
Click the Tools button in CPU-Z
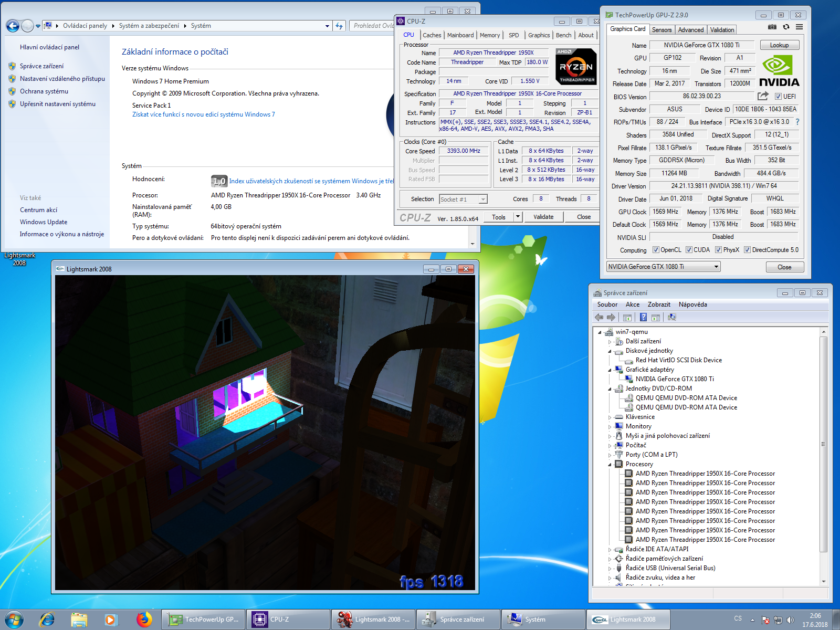tap(499, 217)
